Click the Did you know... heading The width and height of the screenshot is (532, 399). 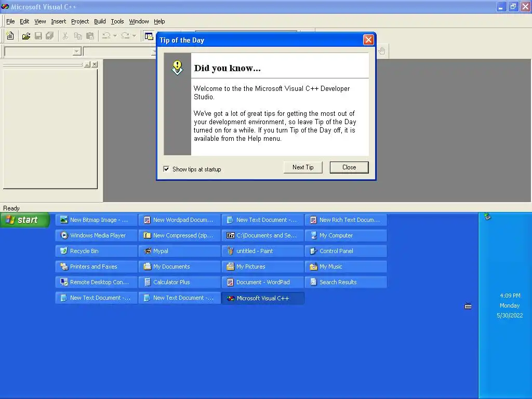(228, 68)
